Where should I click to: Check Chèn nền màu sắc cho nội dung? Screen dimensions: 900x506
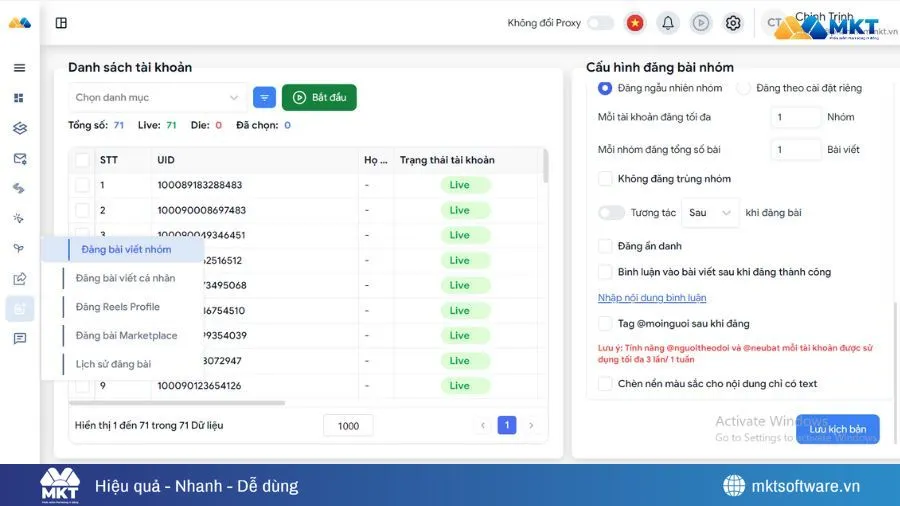point(605,384)
